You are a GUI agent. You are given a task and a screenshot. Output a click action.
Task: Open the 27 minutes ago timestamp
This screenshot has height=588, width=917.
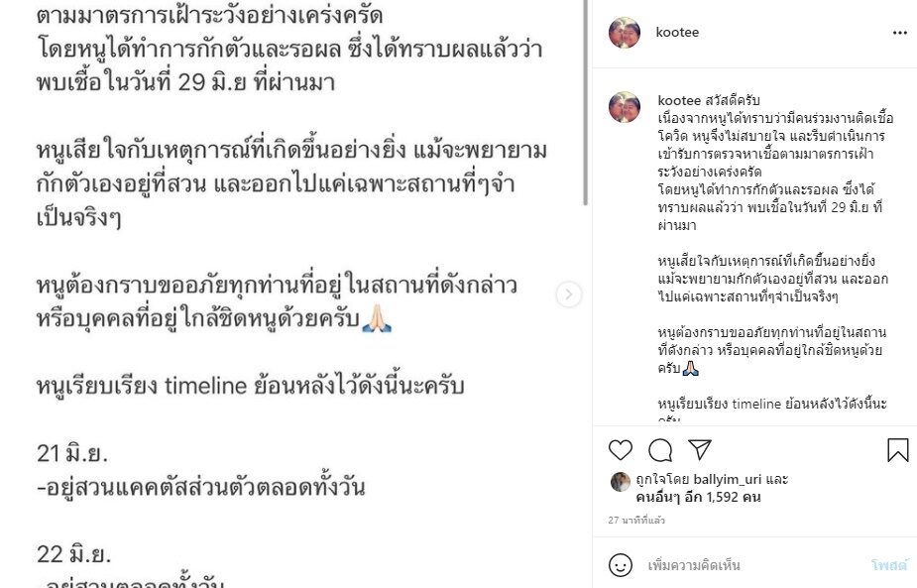(x=636, y=521)
